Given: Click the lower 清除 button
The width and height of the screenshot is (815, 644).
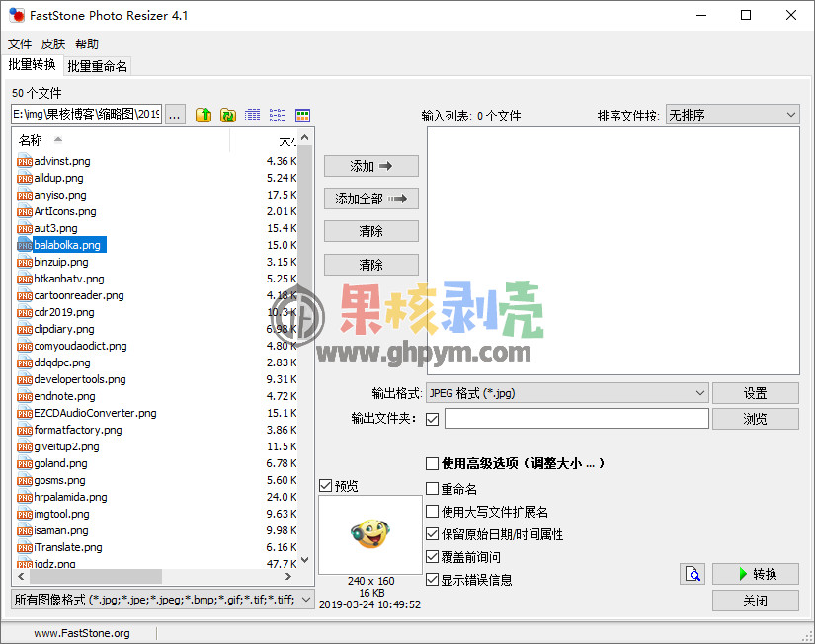Looking at the screenshot, I should [x=371, y=265].
